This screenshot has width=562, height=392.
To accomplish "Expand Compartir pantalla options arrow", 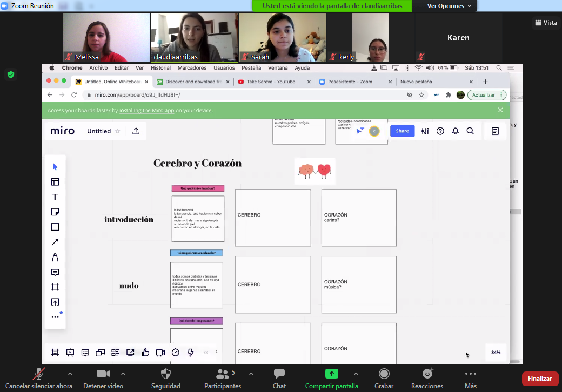I will tap(356, 374).
